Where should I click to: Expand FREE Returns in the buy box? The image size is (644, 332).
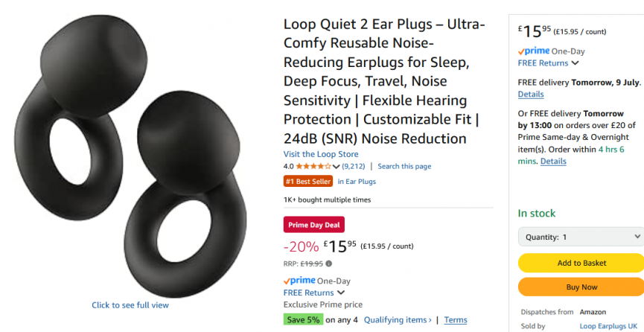point(548,63)
